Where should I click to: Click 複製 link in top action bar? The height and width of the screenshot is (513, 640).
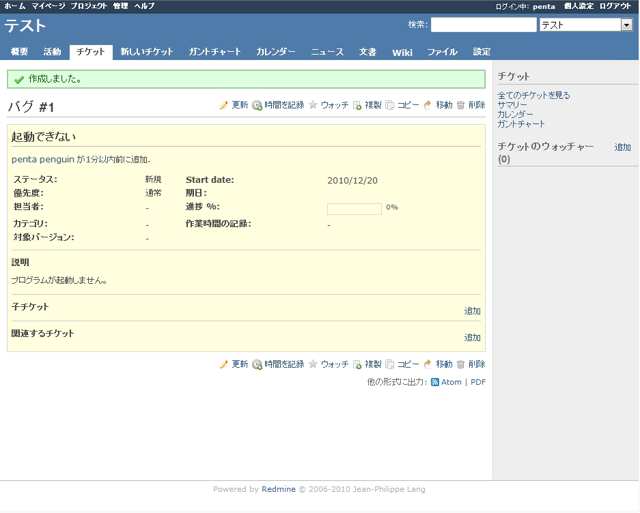[x=373, y=105]
